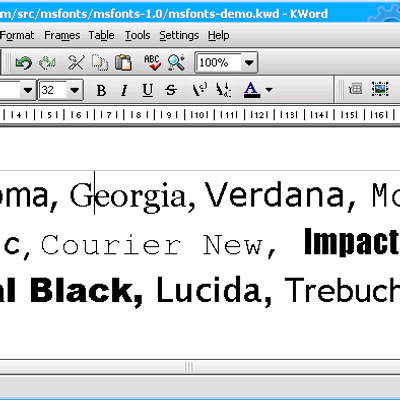Click the insert table icon
Image resolution: width=400 pixels, height=400 pixels.
click(355, 89)
